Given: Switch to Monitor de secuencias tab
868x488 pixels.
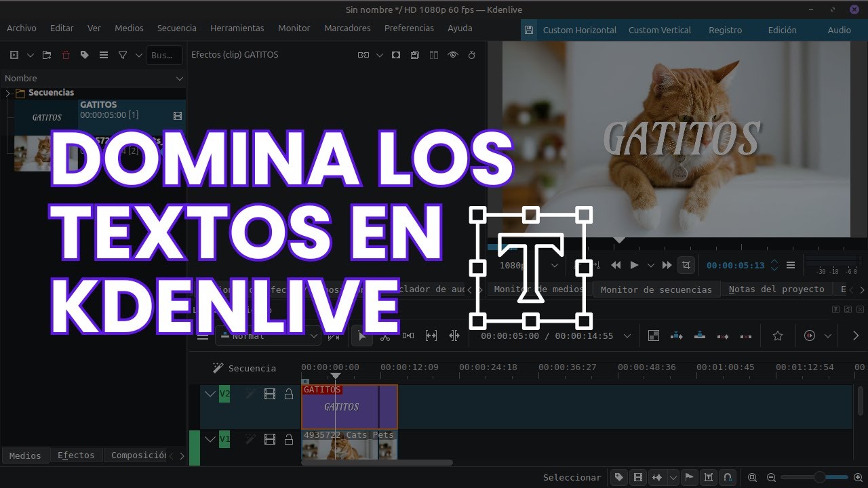Looking at the screenshot, I should [656, 289].
